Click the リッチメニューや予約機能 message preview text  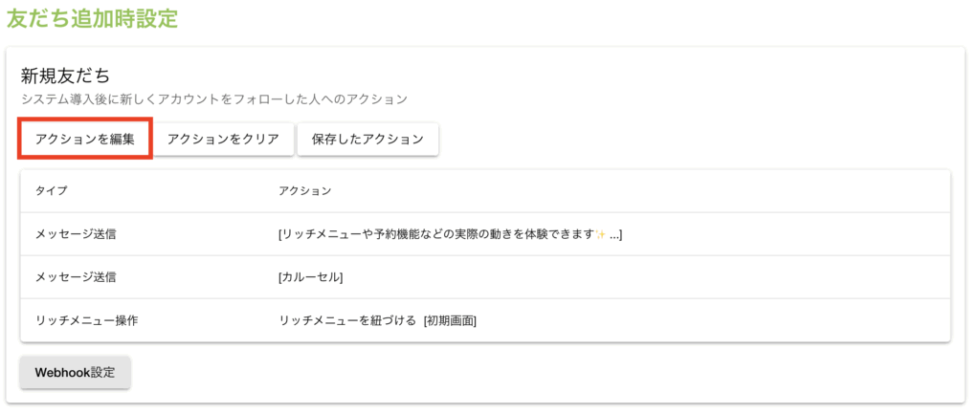point(435,234)
